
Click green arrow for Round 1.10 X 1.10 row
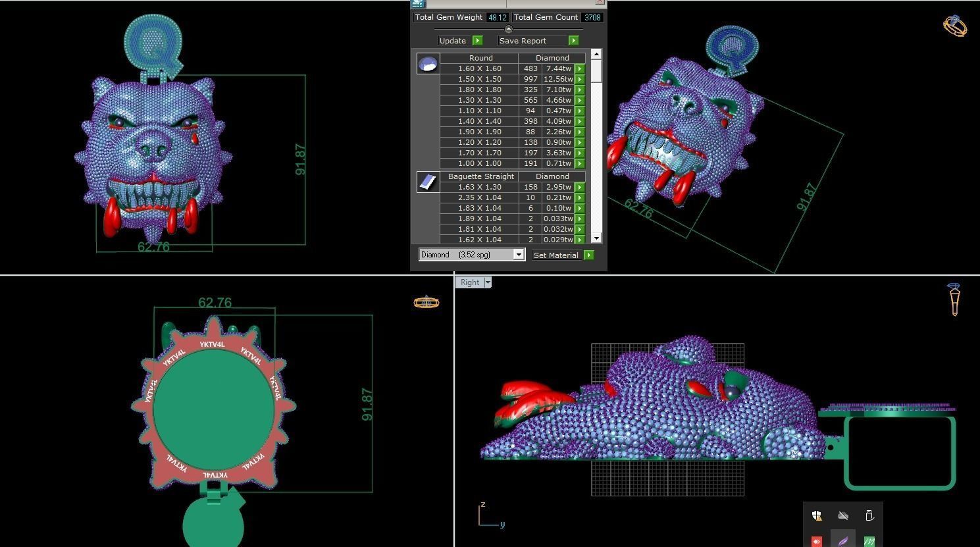[x=580, y=111]
